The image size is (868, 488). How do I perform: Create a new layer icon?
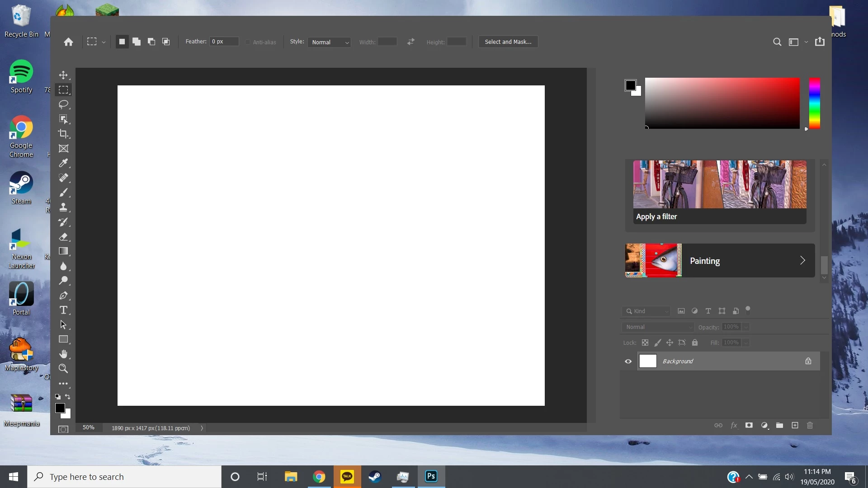(x=795, y=425)
